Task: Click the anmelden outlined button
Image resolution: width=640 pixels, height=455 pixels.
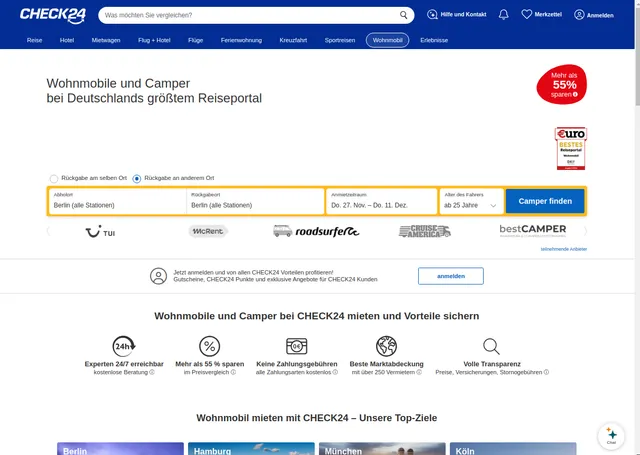Action: 451,276
